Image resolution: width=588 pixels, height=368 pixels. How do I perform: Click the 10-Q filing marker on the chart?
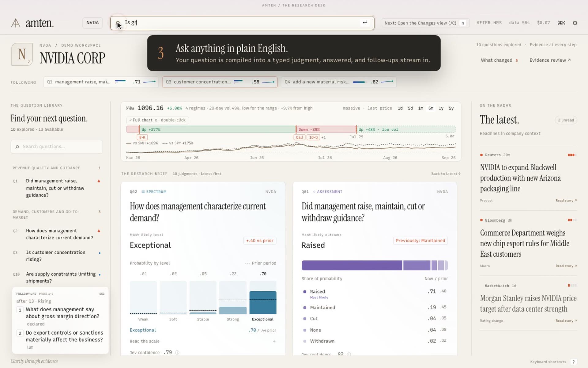click(313, 137)
